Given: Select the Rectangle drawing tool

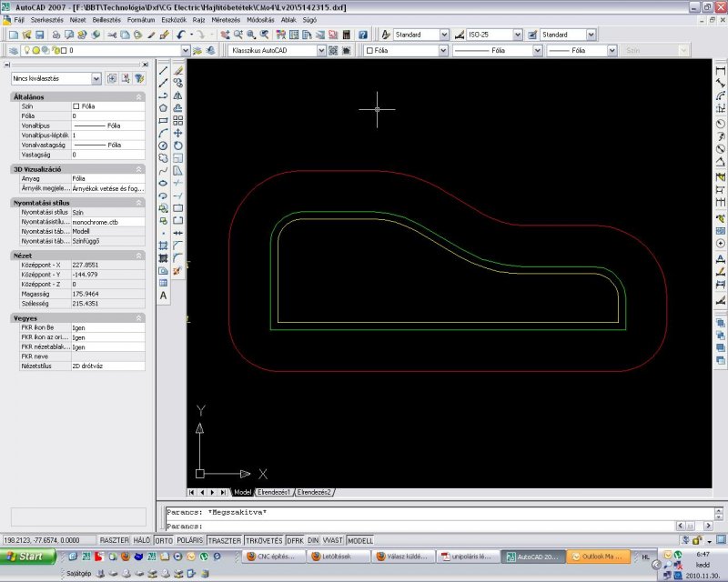Looking at the screenshot, I should [x=163, y=120].
